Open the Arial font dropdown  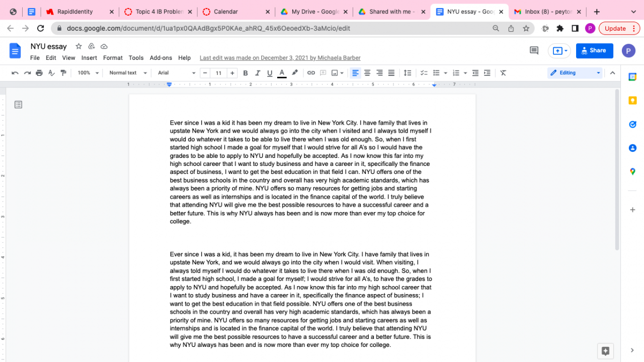(x=176, y=73)
